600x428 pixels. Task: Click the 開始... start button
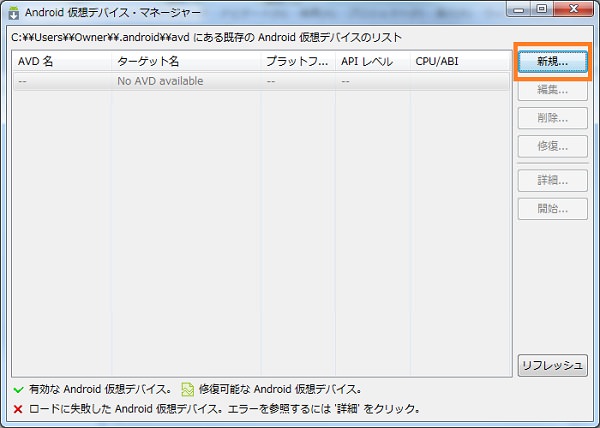coord(553,209)
